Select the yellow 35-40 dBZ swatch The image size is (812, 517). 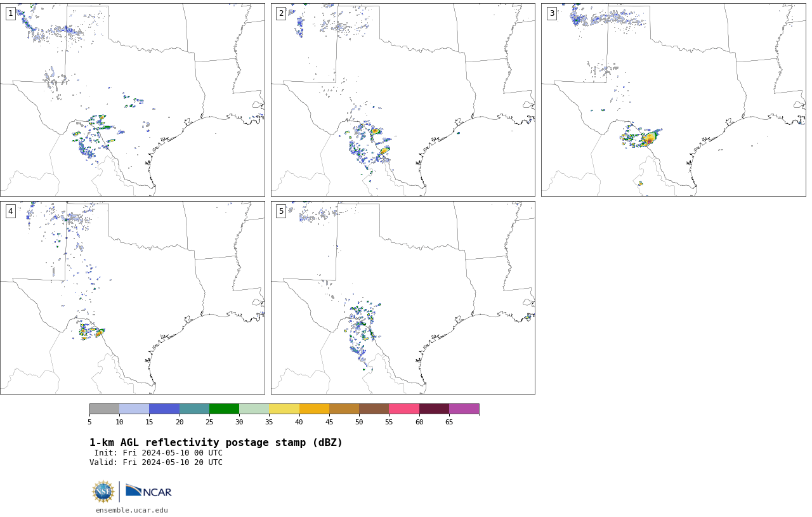coord(284,409)
